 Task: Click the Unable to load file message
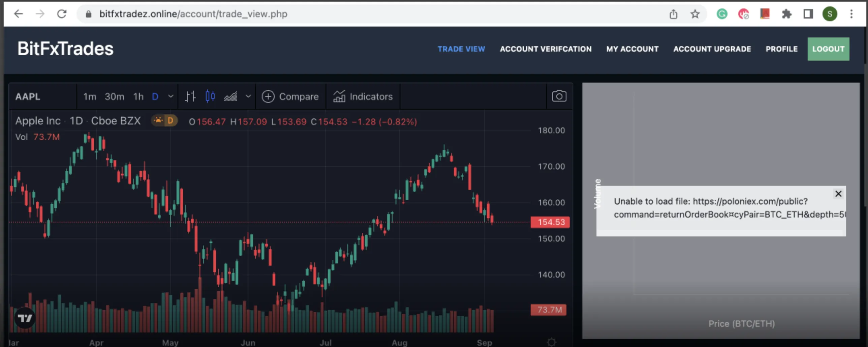click(x=729, y=208)
